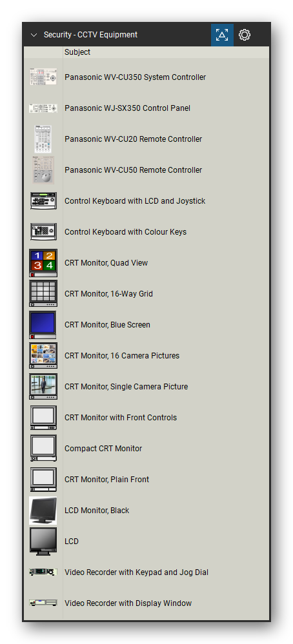Click 'Compact CRT Monitor' label

103,449
